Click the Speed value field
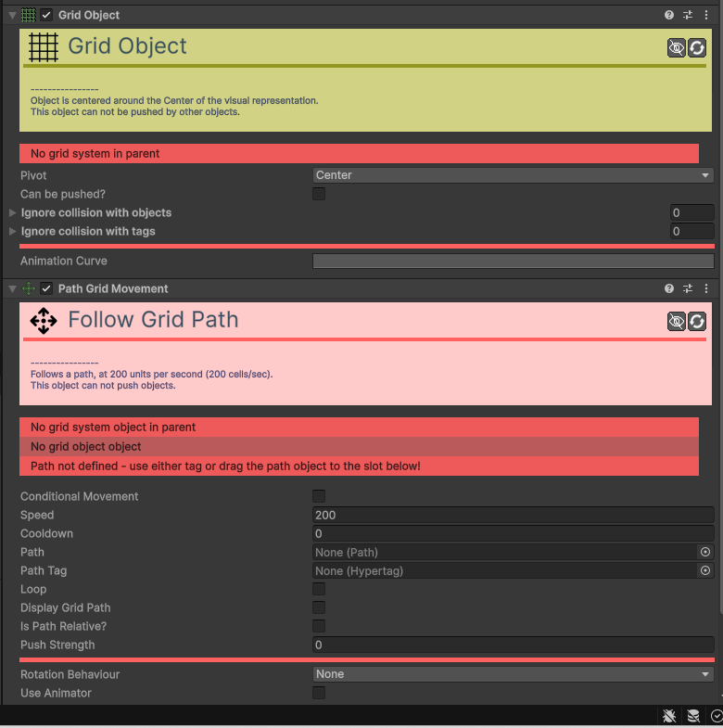723x728 pixels. point(513,515)
